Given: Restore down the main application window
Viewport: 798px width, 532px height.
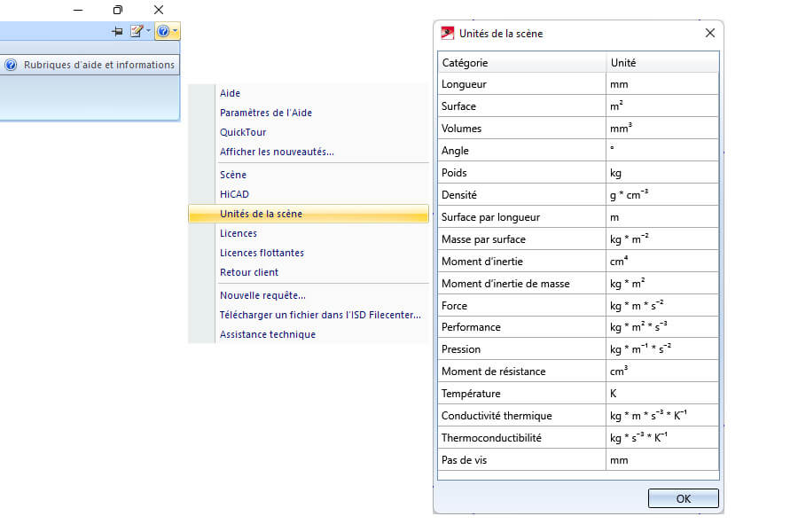Looking at the screenshot, I should (x=118, y=10).
